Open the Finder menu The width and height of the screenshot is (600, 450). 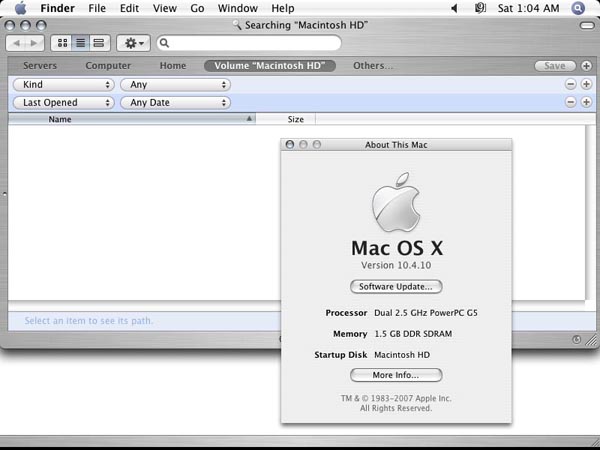pos(57,8)
